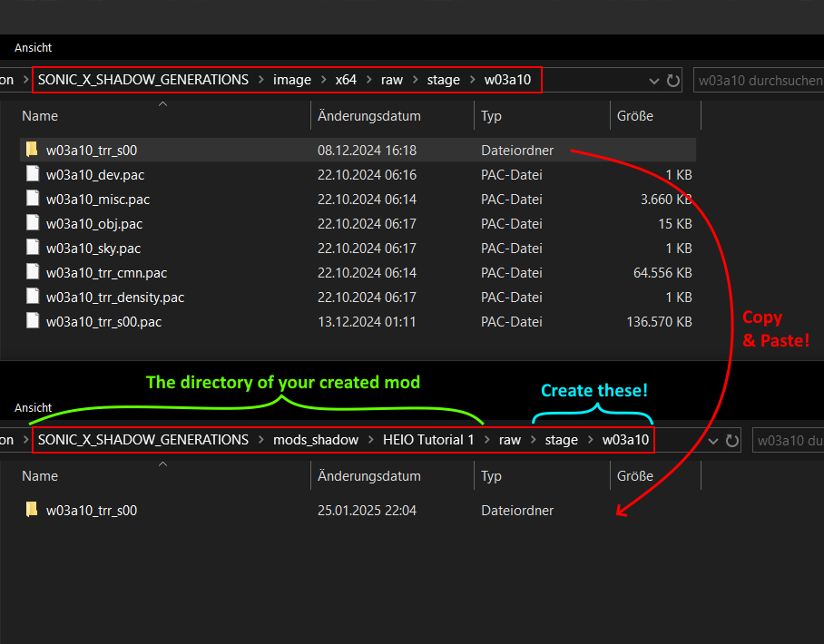Select w03a10_trr_cmn.pac file icon
This screenshot has height=644, width=824.
(x=33, y=272)
